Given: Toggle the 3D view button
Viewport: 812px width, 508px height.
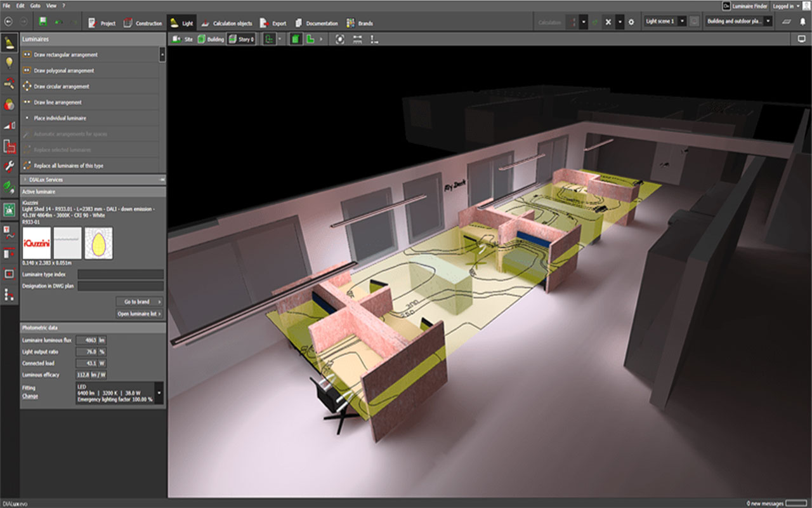Looking at the screenshot, I should pyautogui.click(x=296, y=39).
